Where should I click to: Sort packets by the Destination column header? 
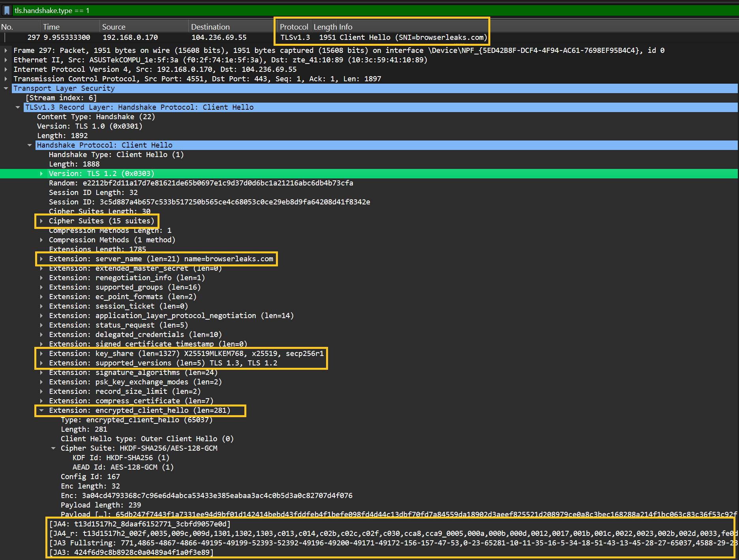[233, 27]
